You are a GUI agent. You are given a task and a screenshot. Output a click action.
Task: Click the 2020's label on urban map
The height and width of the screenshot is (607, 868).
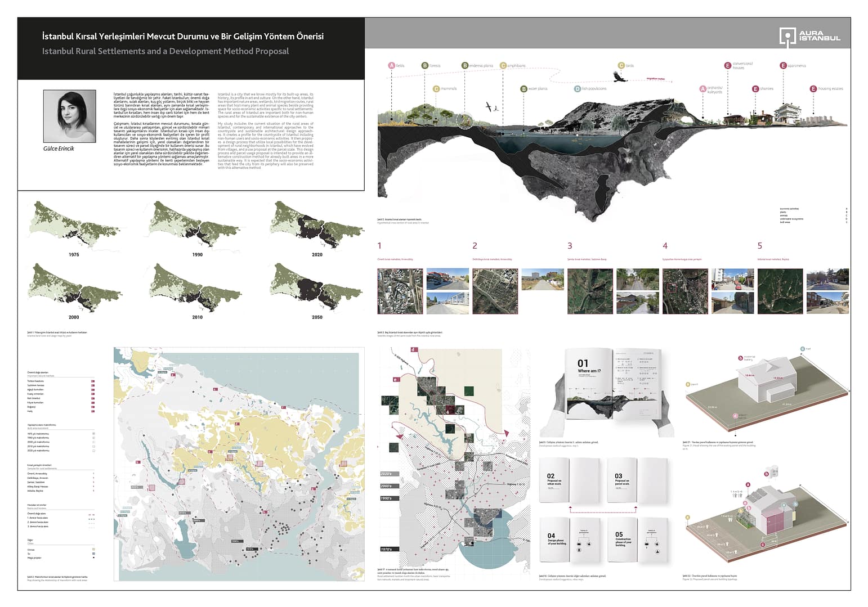coord(386,474)
